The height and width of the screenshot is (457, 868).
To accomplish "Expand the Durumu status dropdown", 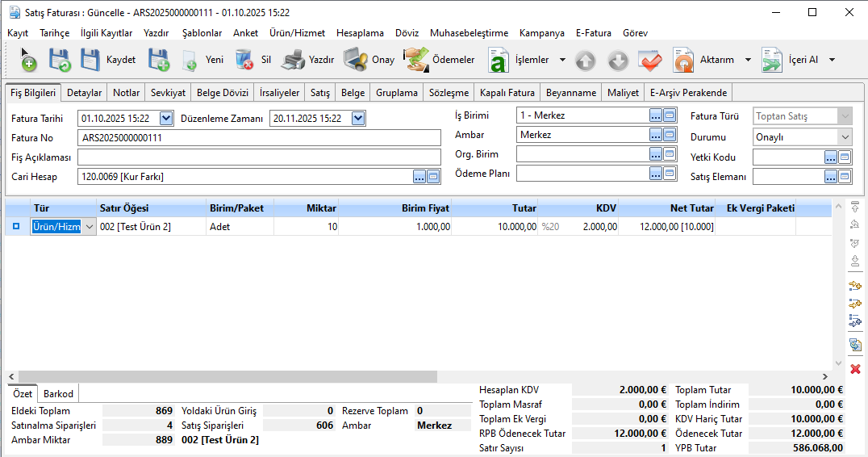I will [845, 137].
